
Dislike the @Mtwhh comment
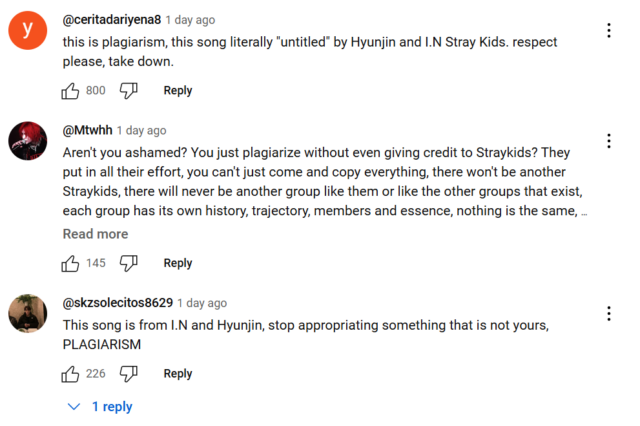point(128,263)
